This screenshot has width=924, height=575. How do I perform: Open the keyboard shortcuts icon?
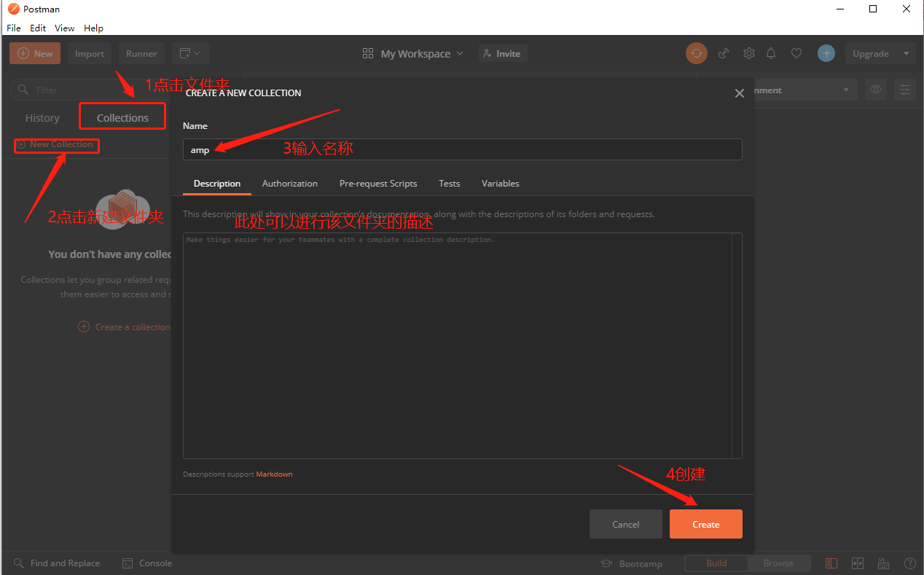883,563
